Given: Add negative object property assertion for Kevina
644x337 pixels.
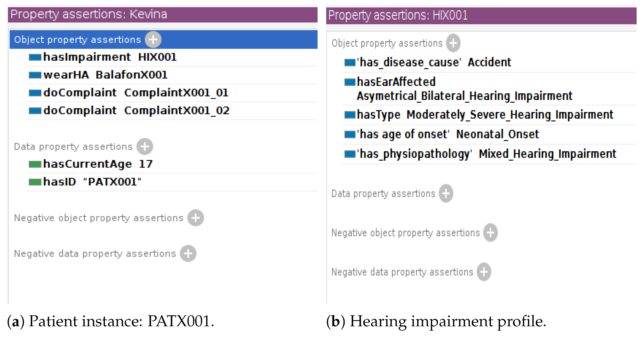Looking at the screenshot, I should click(x=195, y=218).
